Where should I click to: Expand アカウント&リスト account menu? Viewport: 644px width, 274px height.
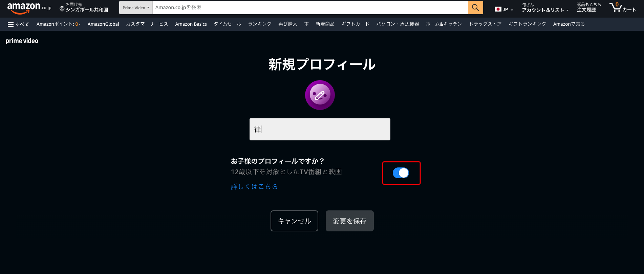[545, 7]
